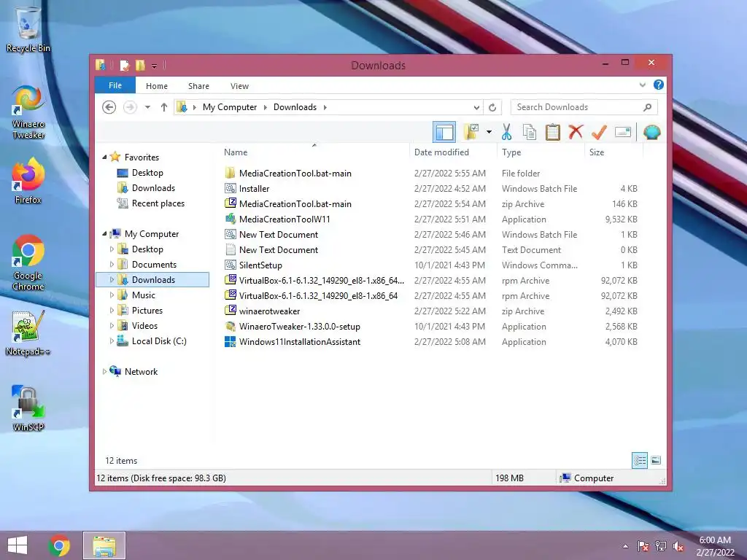Click the Paste clipboard icon
Image resolution: width=747 pixels, height=560 pixels.
coord(553,132)
